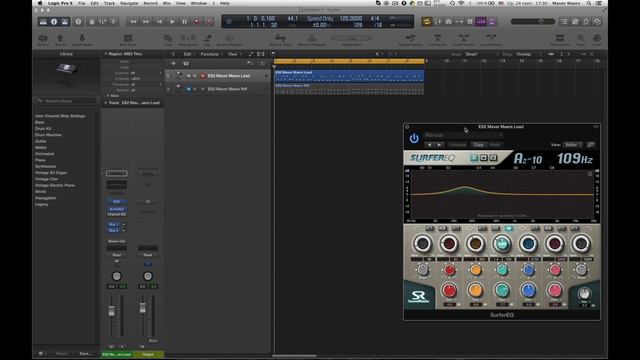The image size is (640, 360).
Task: Select Vintage Electric Piano in Library
Action: (x=55, y=185)
